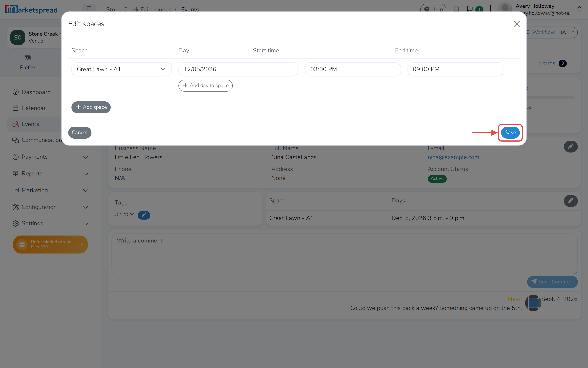Viewport: 588px width, 368px height.
Task: Click the Payments dollar icon
Action: tap(16, 157)
